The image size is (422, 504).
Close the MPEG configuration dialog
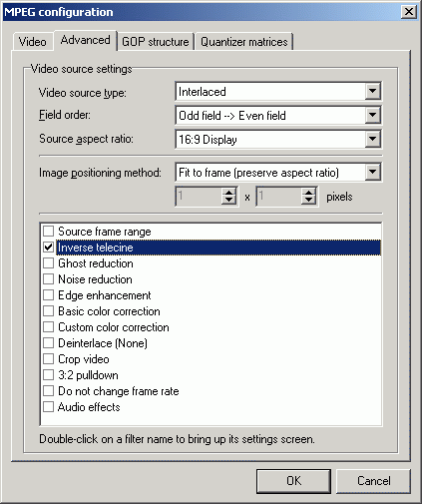[409, 12]
